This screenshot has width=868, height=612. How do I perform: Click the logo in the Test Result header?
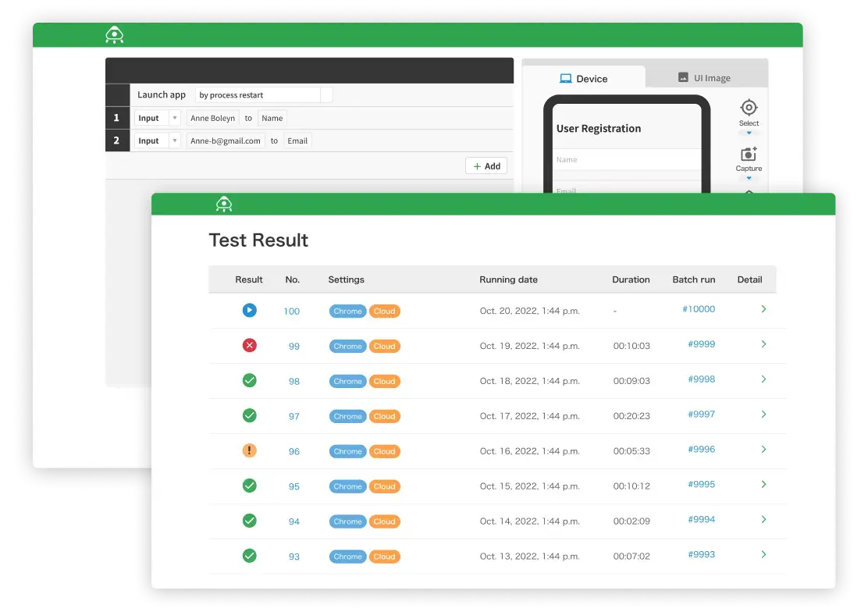click(224, 205)
